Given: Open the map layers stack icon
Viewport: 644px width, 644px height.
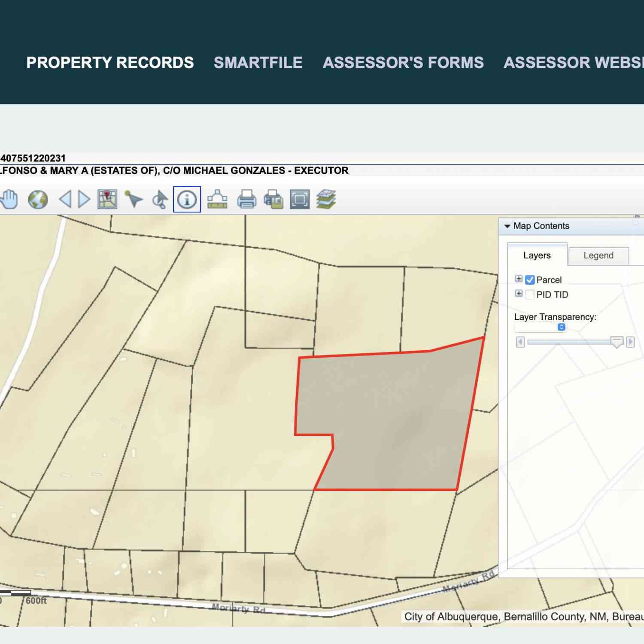Looking at the screenshot, I should point(326,200).
